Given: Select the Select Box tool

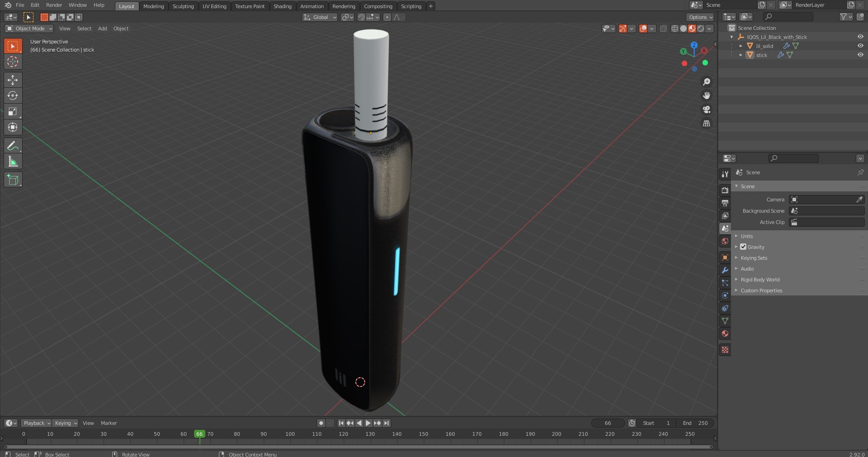Looking at the screenshot, I should [13, 46].
